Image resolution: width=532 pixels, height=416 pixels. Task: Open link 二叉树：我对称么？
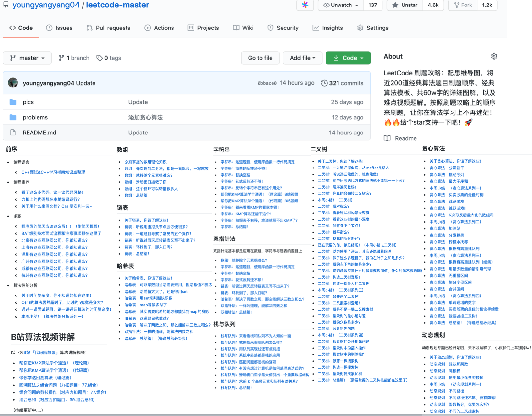point(334,206)
